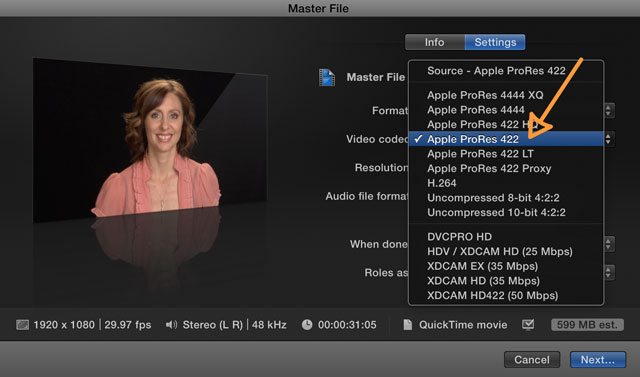Click the Audio file format label
This screenshot has height=377, width=640.
[x=367, y=196]
